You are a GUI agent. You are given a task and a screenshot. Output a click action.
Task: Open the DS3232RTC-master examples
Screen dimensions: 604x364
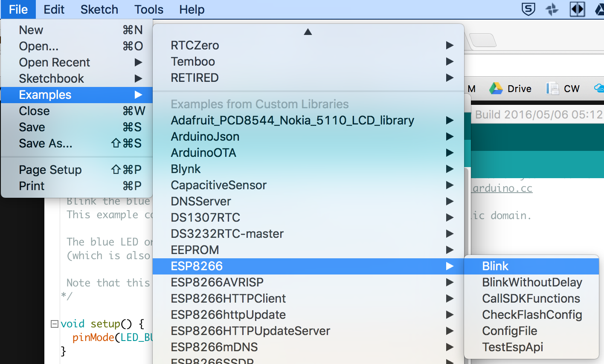(x=308, y=234)
